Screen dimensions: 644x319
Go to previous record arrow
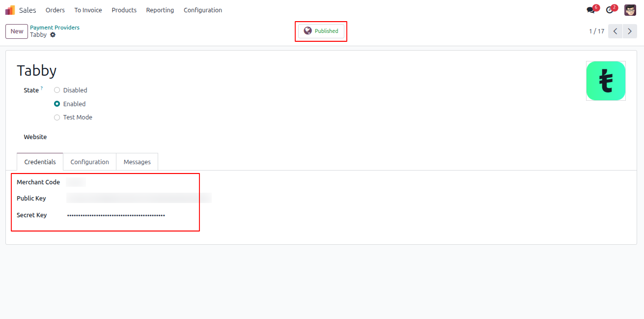pos(615,31)
